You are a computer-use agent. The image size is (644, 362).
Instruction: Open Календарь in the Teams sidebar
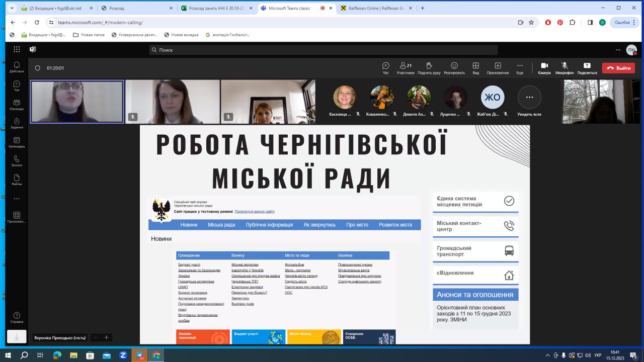point(17,142)
